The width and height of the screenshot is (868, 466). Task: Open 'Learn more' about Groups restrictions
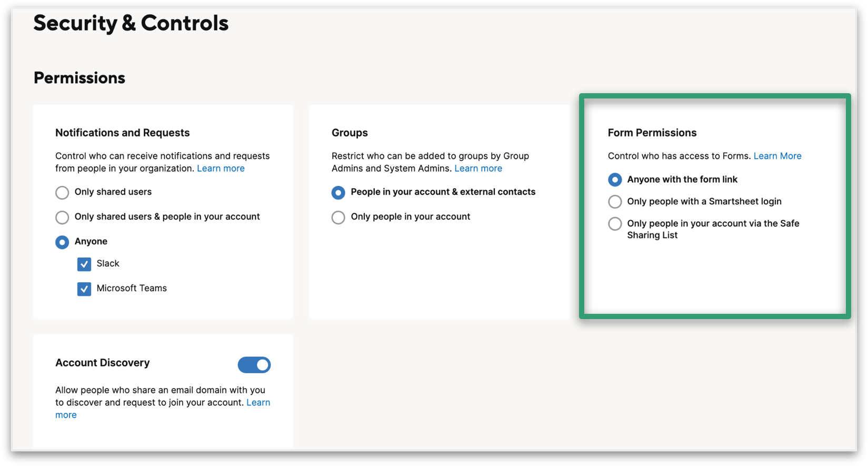pos(478,168)
